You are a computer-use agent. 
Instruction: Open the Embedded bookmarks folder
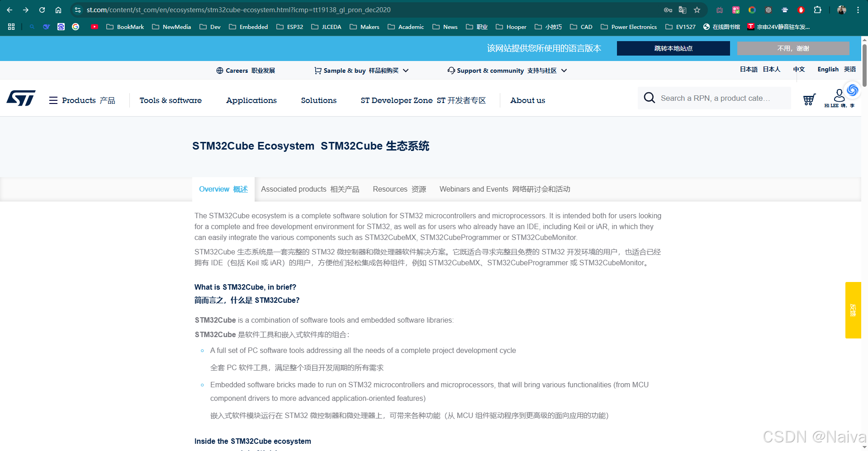click(x=248, y=27)
